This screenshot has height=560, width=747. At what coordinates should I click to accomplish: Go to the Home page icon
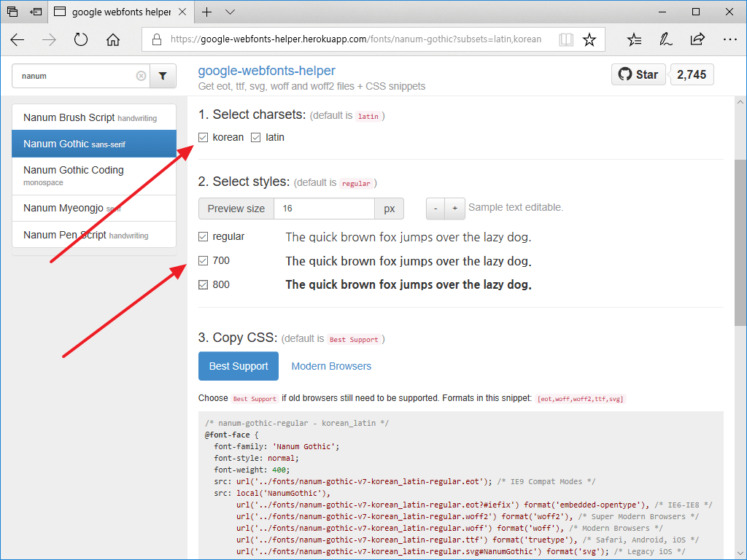[113, 39]
